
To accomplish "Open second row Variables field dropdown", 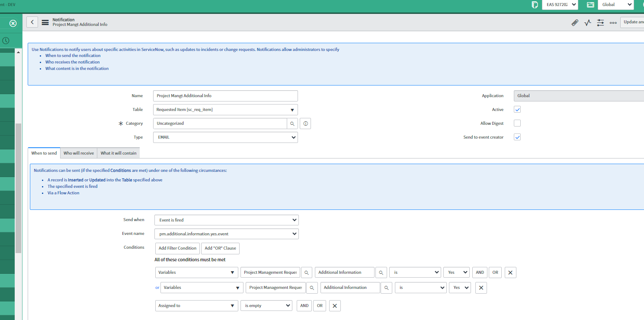I will [x=202, y=288].
